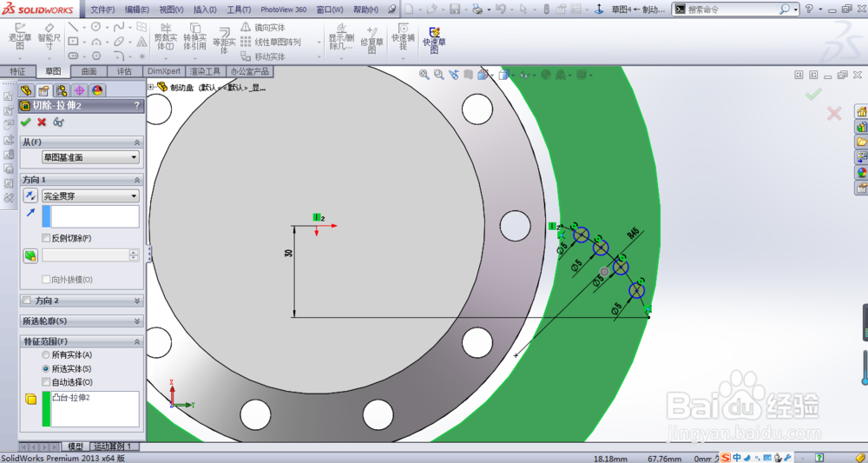Collapse 方向1 section
The image size is (868, 463).
pos(137,180)
